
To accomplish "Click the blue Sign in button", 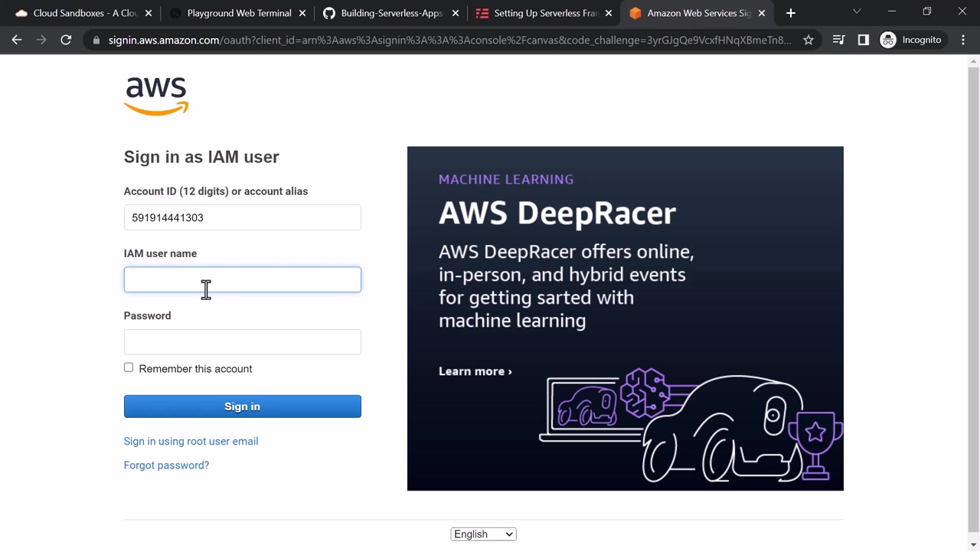I will (242, 406).
